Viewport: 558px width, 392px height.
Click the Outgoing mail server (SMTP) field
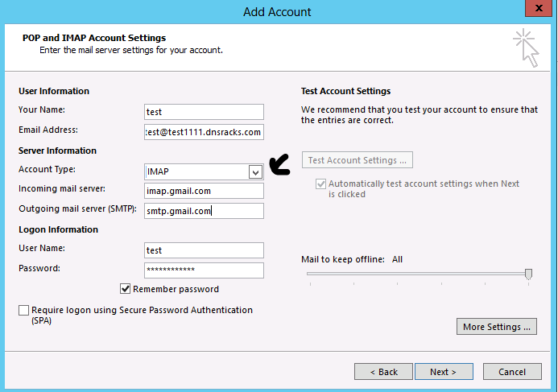tap(204, 211)
